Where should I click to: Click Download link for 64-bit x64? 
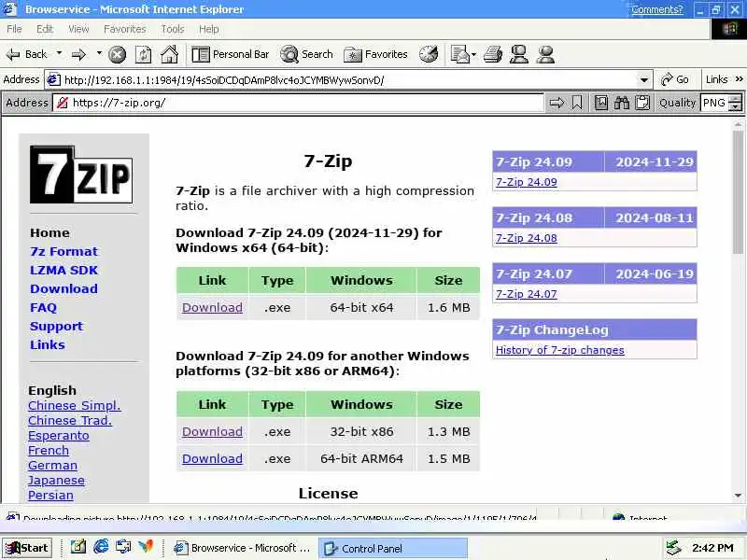pos(212,308)
